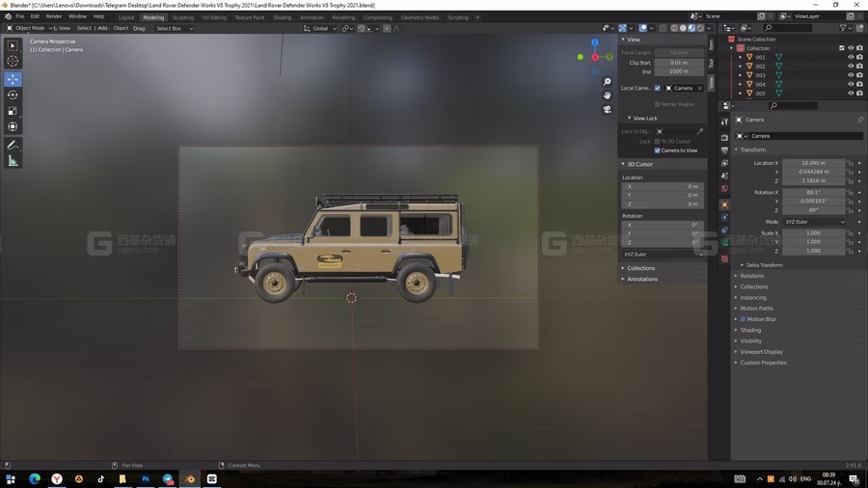Clear the Local Camera field with the X
This screenshot has width=868, height=488.
click(x=700, y=88)
